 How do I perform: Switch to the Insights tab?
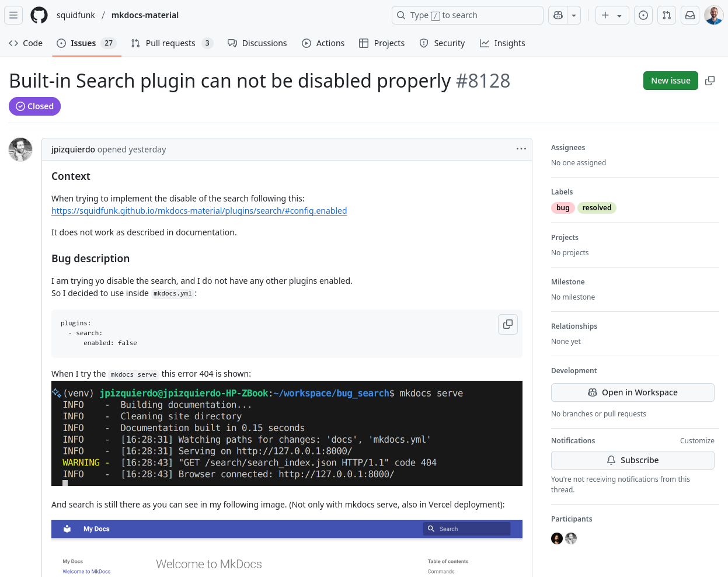503,43
